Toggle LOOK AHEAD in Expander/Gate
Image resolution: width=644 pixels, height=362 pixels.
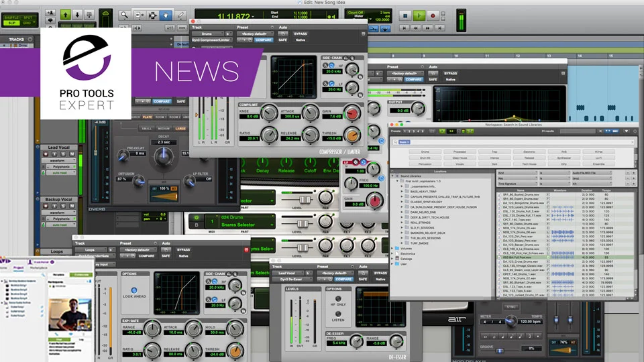134,290
